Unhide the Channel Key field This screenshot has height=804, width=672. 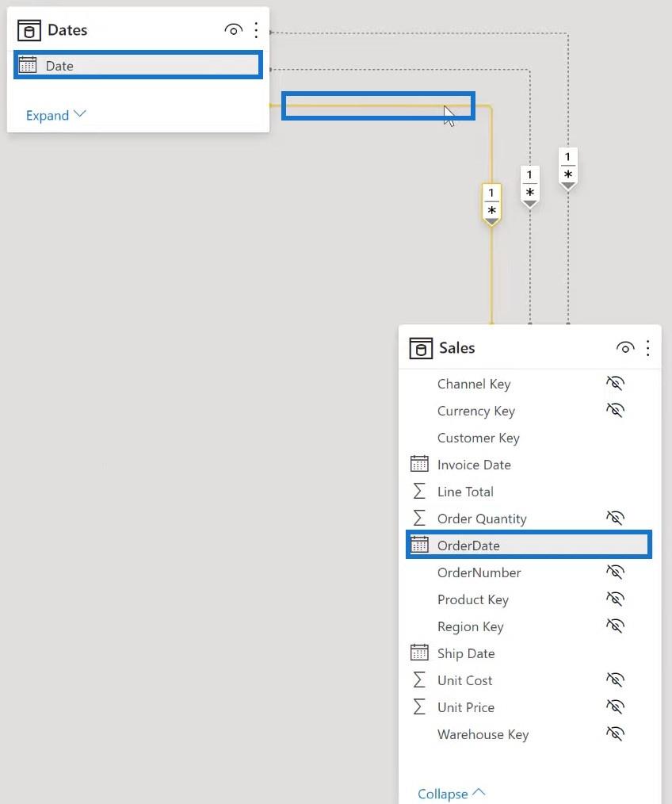click(x=615, y=383)
